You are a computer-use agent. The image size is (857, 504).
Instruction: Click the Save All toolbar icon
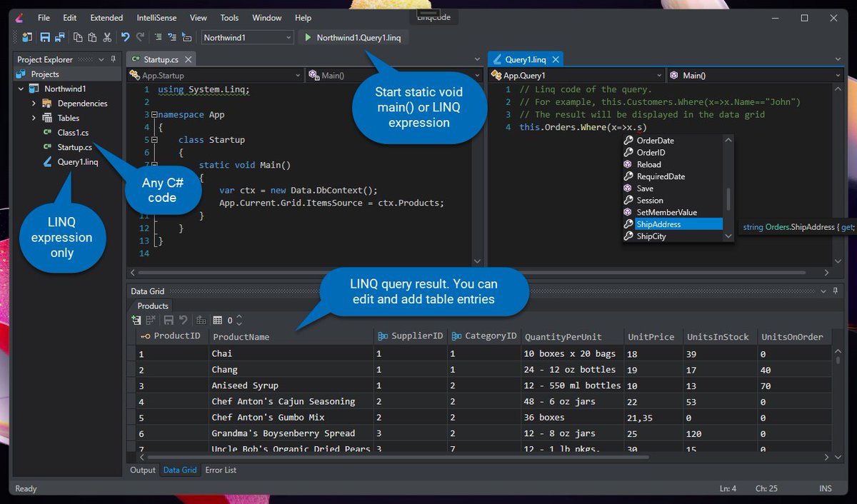point(60,37)
